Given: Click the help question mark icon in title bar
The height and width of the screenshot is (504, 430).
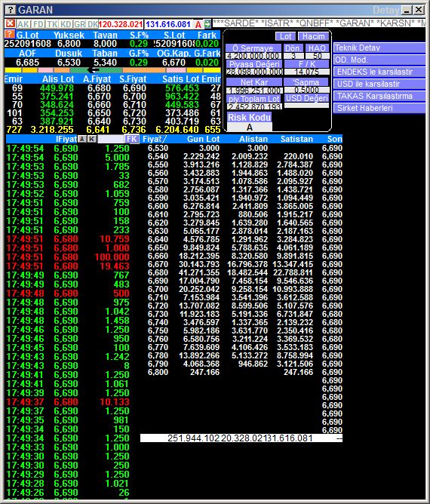Looking at the screenshot, I should (11, 10).
